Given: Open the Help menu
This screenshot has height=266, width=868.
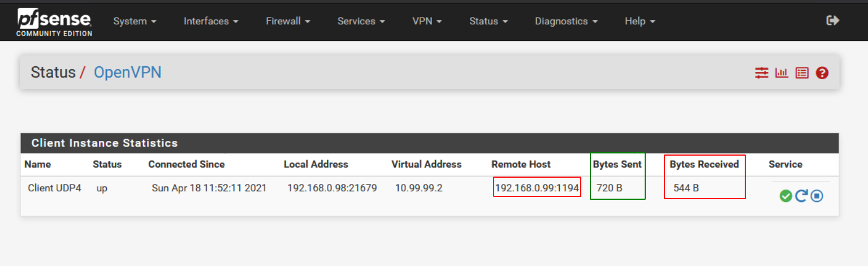Looking at the screenshot, I should coord(640,21).
